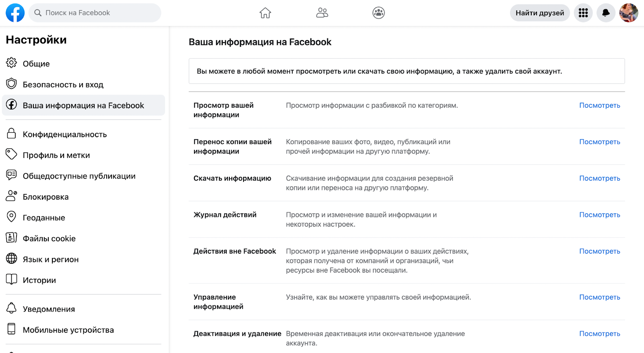Click the Перенос копии вашей информации title

233,147
